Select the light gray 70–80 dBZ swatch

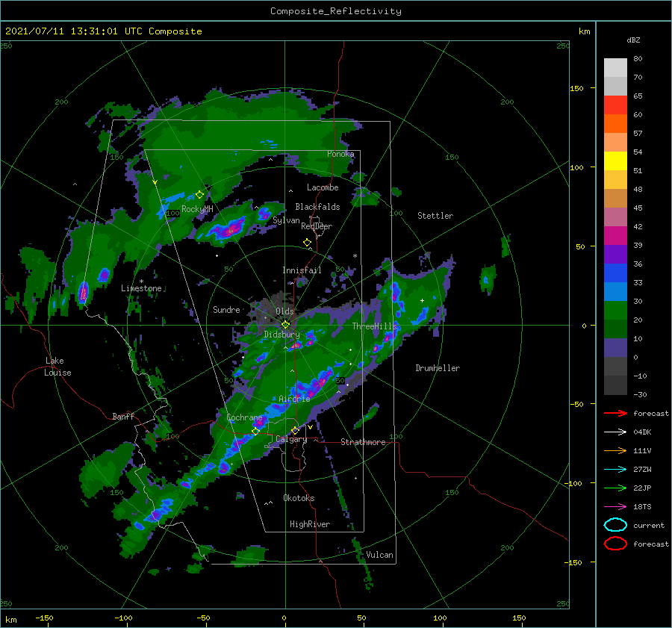(x=615, y=68)
